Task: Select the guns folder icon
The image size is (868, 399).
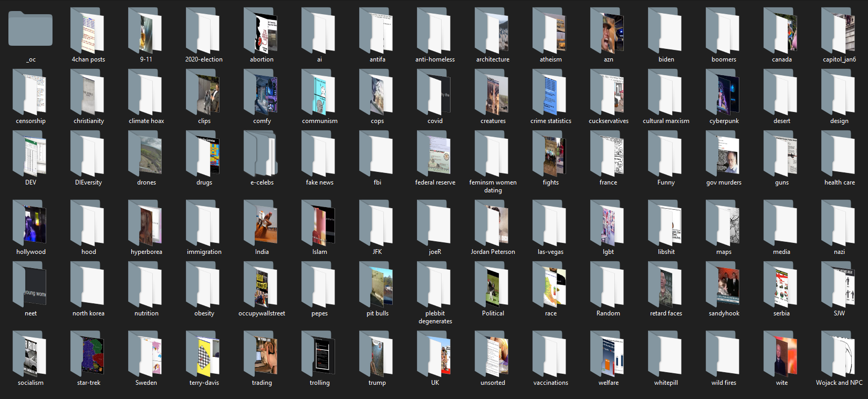Action: point(781,154)
